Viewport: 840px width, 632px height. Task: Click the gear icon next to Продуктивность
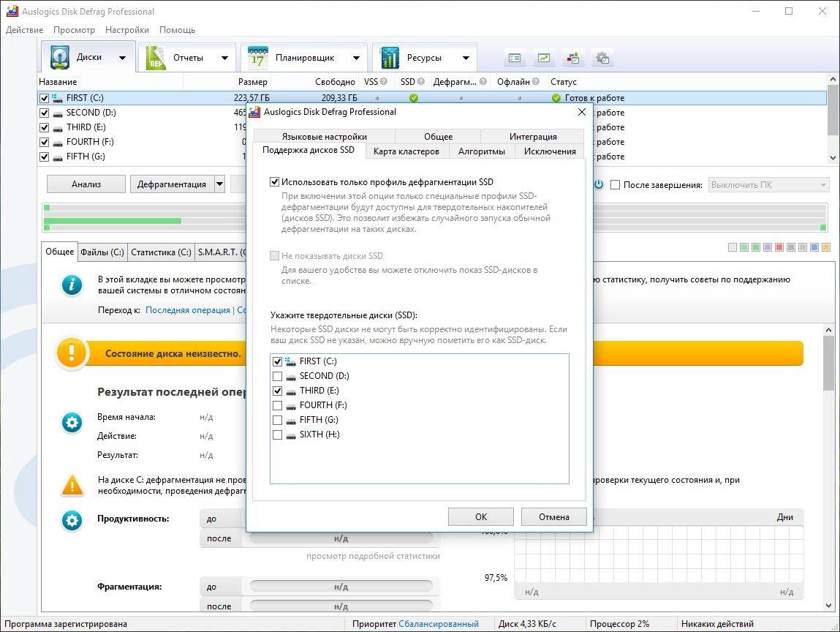click(x=72, y=520)
